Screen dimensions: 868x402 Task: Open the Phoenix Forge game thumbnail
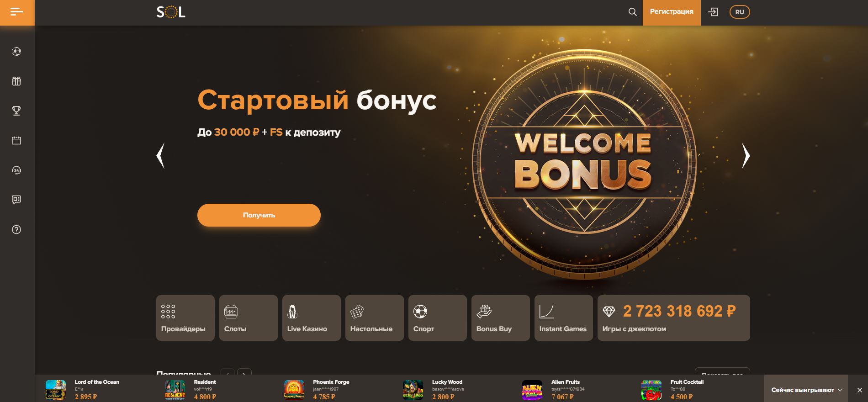tap(294, 390)
